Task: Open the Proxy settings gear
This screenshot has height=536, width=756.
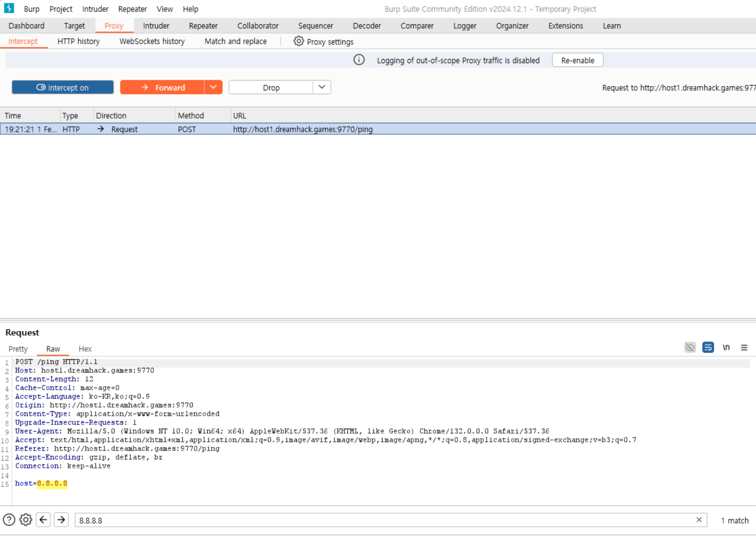Action: point(299,41)
